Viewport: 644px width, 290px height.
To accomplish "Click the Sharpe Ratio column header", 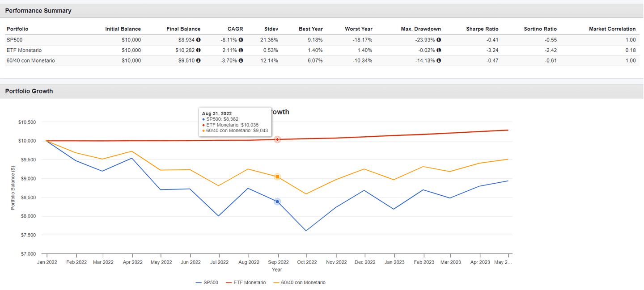I will tap(482, 29).
